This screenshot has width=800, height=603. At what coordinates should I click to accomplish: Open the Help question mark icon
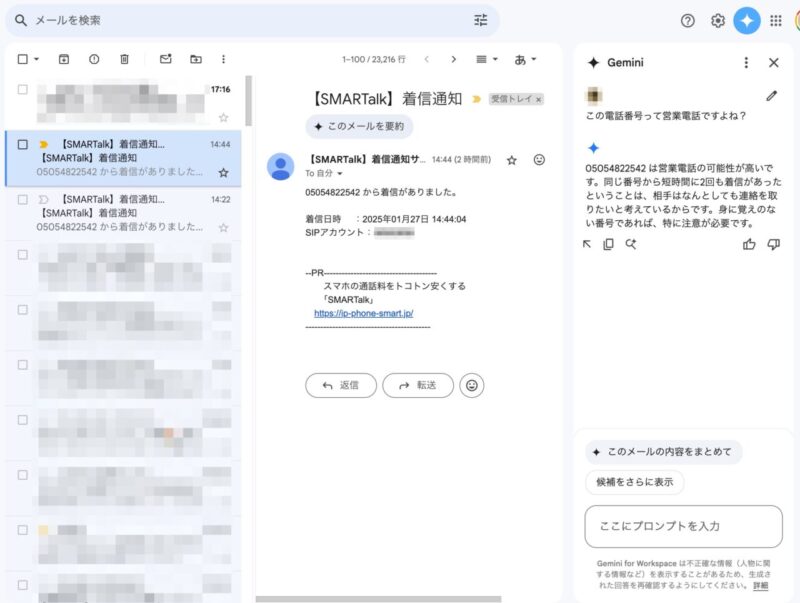click(x=688, y=20)
